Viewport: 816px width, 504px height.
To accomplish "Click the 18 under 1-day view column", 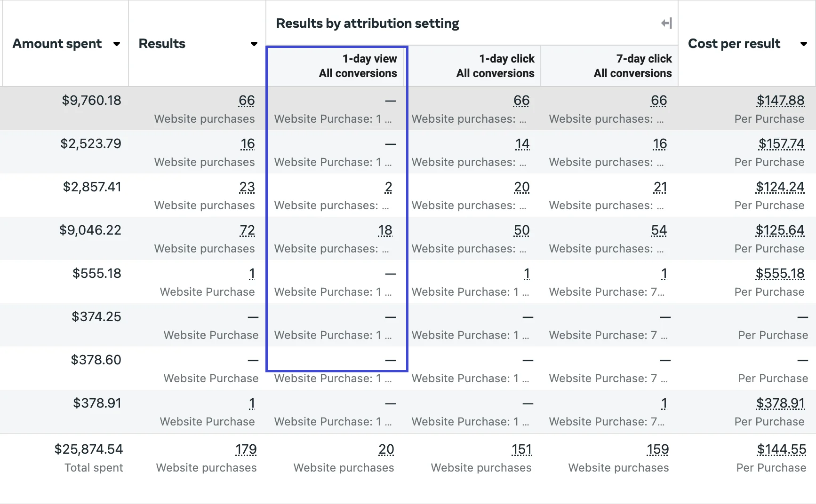I will pos(385,230).
